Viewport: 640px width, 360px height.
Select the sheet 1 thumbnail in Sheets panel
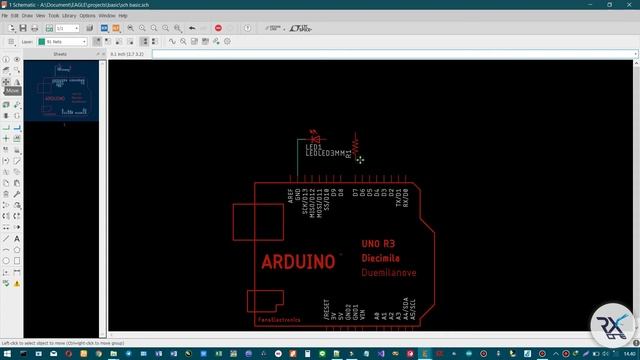(x=61, y=91)
